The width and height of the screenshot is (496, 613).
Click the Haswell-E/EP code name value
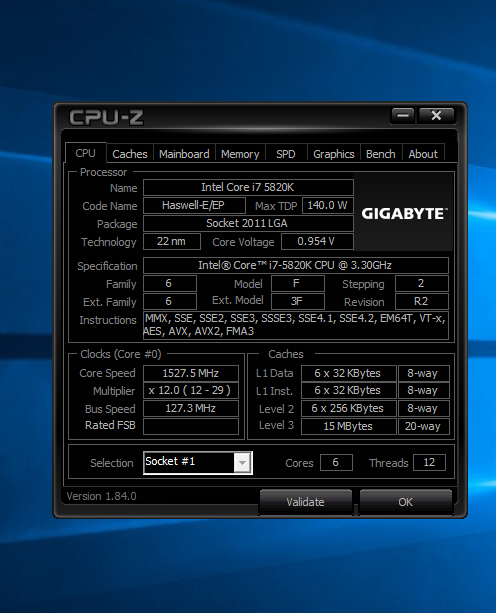[194, 205]
